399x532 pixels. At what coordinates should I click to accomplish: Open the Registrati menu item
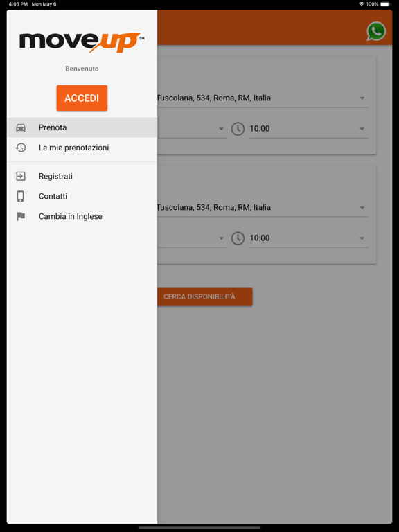click(x=82, y=176)
